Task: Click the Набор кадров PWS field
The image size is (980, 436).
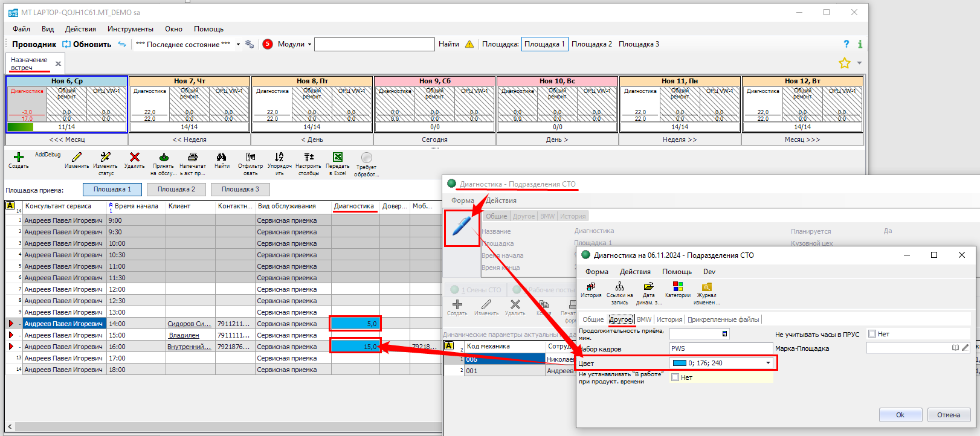Action: coord(720,348)
